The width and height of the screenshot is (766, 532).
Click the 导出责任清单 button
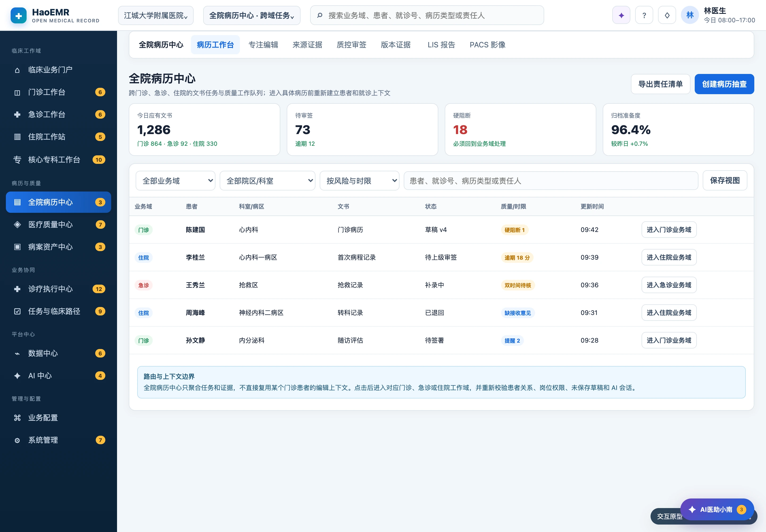(660, 84)
